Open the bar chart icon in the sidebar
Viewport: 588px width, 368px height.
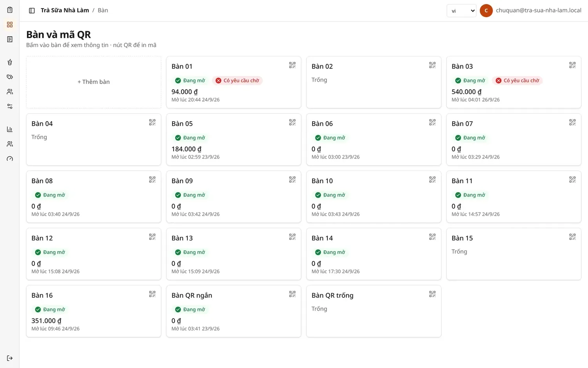point(10,129)
